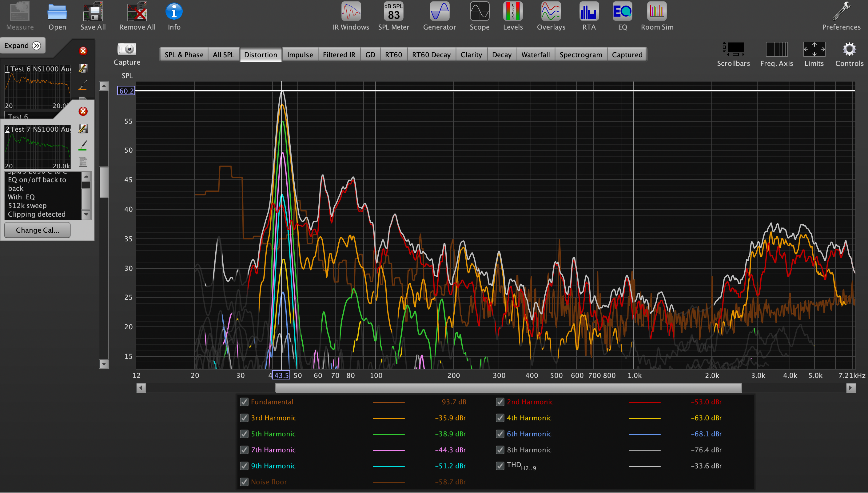Expand the measurements panel
868x493 pixels.
coord(23,45)
